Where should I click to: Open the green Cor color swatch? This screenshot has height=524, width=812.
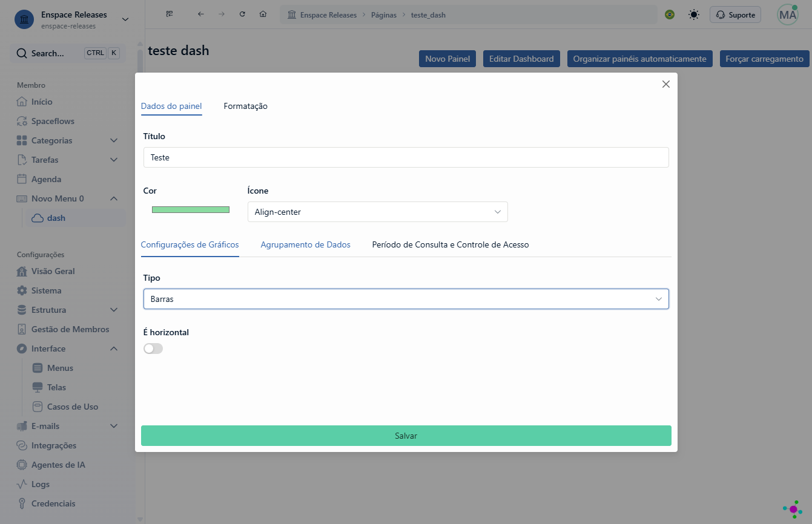coord(191,209)
